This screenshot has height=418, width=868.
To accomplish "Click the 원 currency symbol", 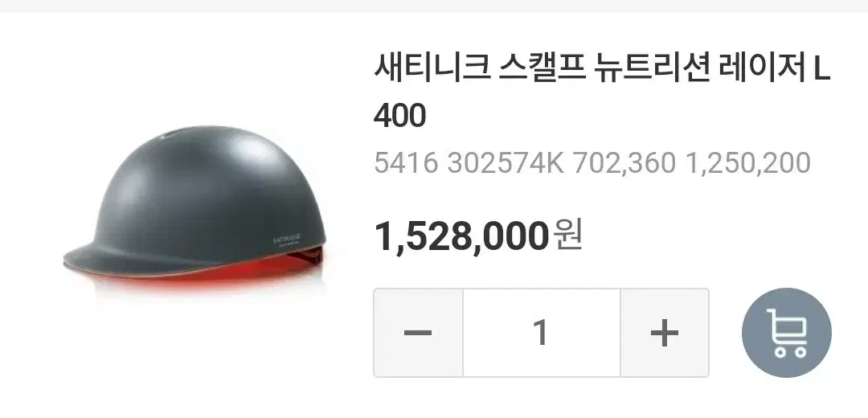I will point(567,236).
